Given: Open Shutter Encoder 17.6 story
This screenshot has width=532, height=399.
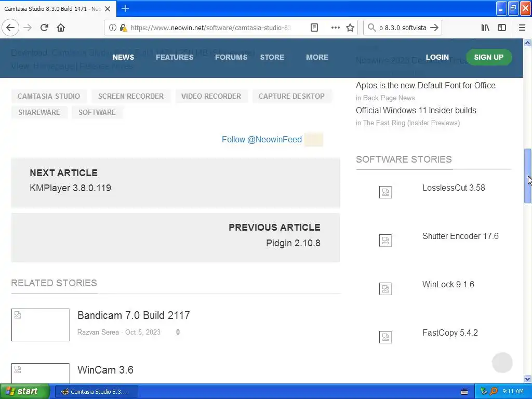Looking at the screenshot, I should (460, 236).
